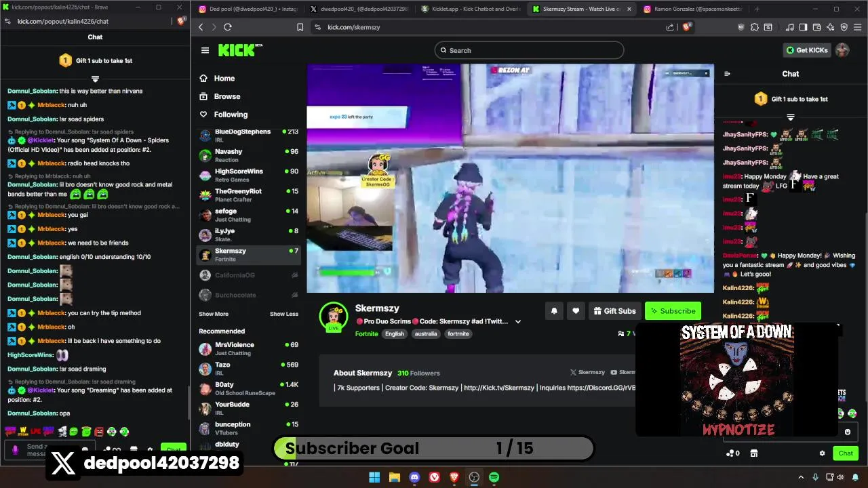Click Show More in the Following list
The width and height of the screenshot is (868, 488).
coord(214,314)
